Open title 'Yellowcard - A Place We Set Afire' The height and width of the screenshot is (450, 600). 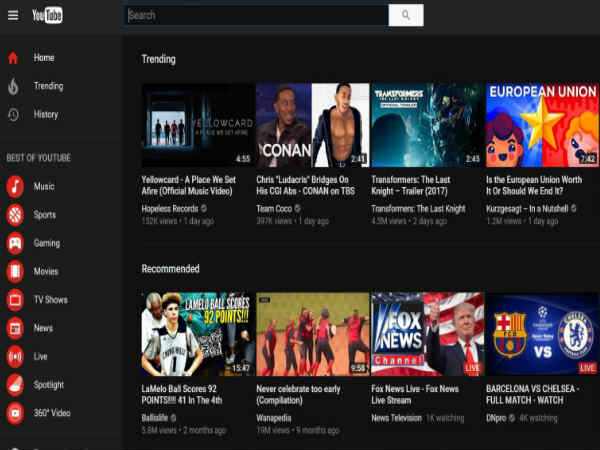(x=189, y=185)
